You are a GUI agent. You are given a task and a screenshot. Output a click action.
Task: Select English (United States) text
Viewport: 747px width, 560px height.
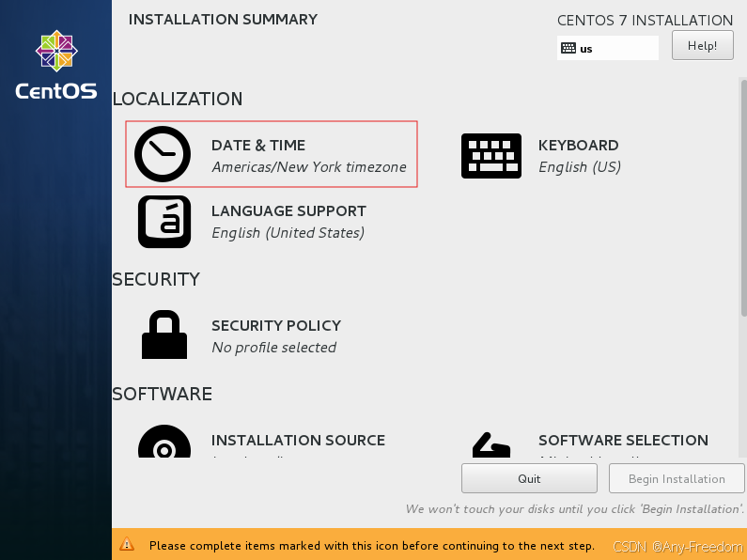288,233
